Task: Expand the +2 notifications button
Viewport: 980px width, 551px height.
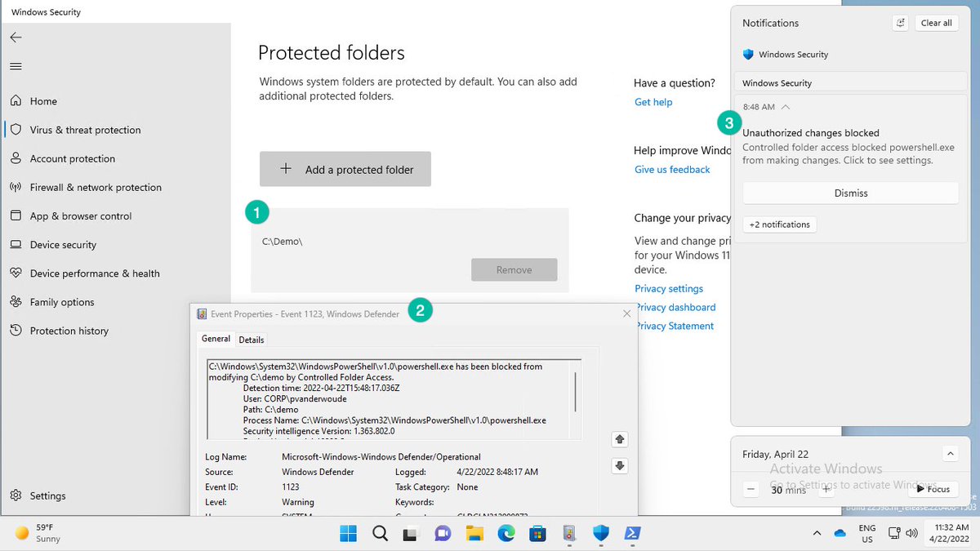Action: coord(780,224)
